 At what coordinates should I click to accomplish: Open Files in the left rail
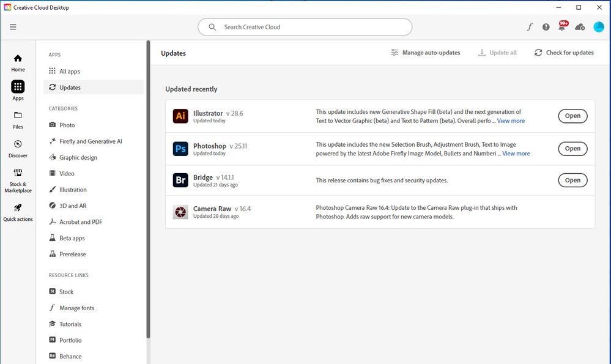[18, 120]
